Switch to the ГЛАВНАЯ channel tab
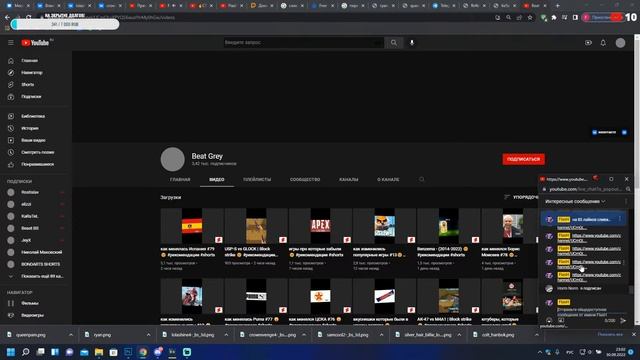 tap(180, 180)
